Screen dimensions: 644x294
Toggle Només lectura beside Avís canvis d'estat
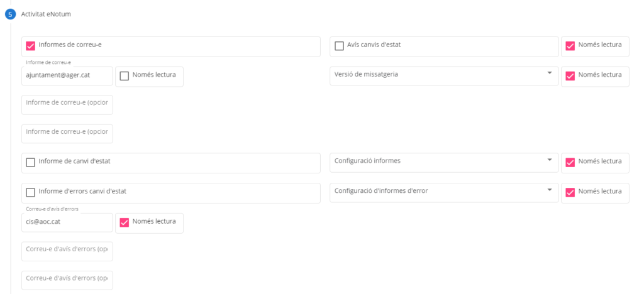(x=570, y=46)
